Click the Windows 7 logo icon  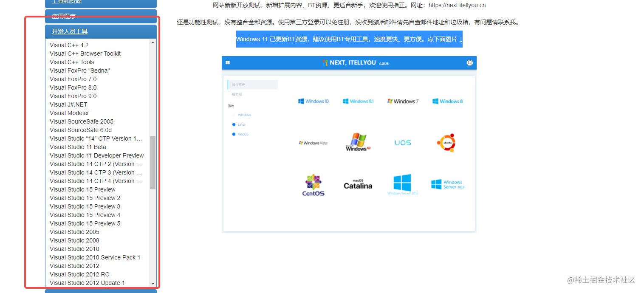point(403,101)
